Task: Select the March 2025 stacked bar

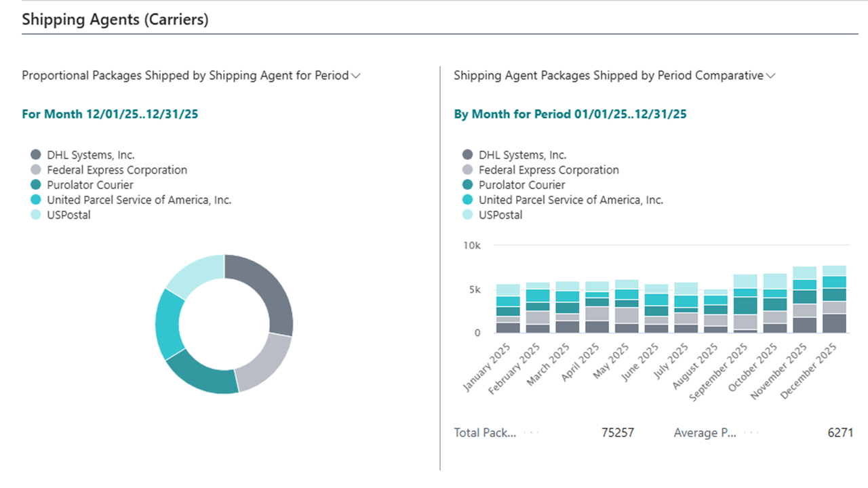Action: 568,307
